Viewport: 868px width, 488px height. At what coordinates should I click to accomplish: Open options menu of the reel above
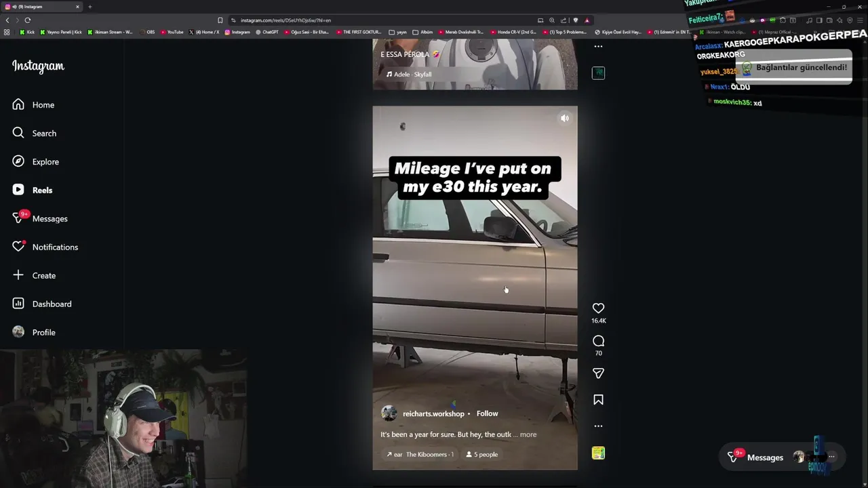point(598,47)
